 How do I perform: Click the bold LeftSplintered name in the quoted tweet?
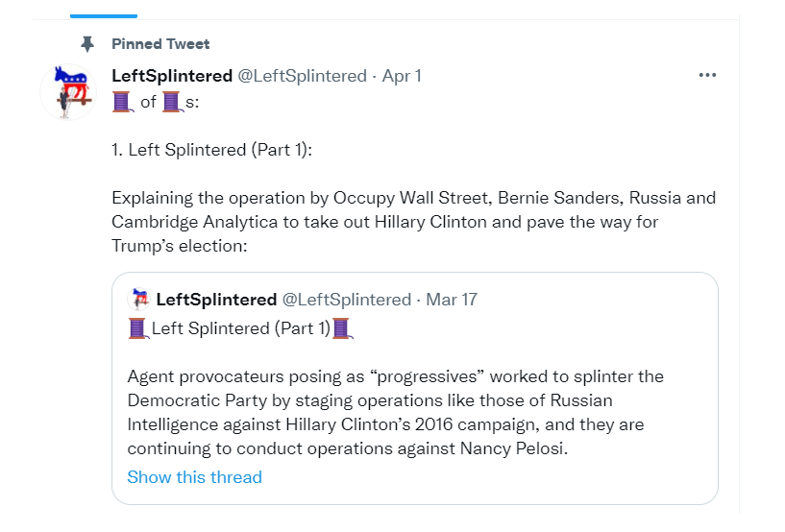216,300
